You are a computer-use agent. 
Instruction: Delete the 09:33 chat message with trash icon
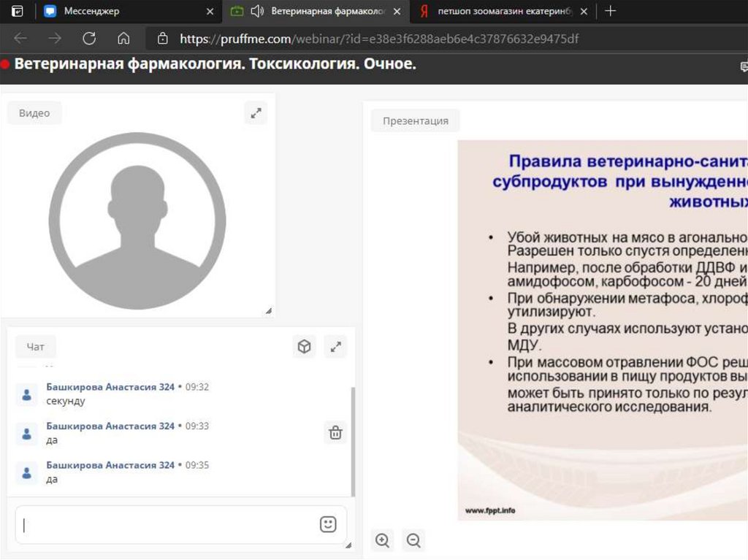(x=335, y=433)
